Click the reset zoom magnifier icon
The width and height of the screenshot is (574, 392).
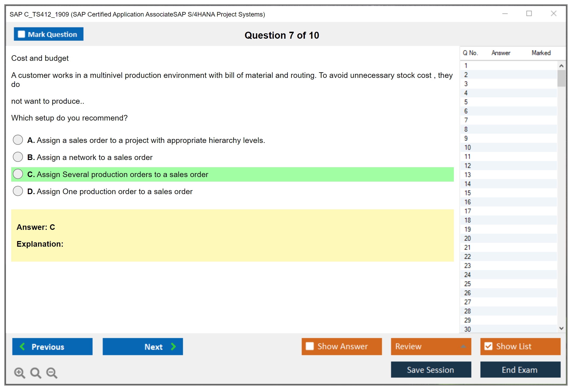[36, 373]
